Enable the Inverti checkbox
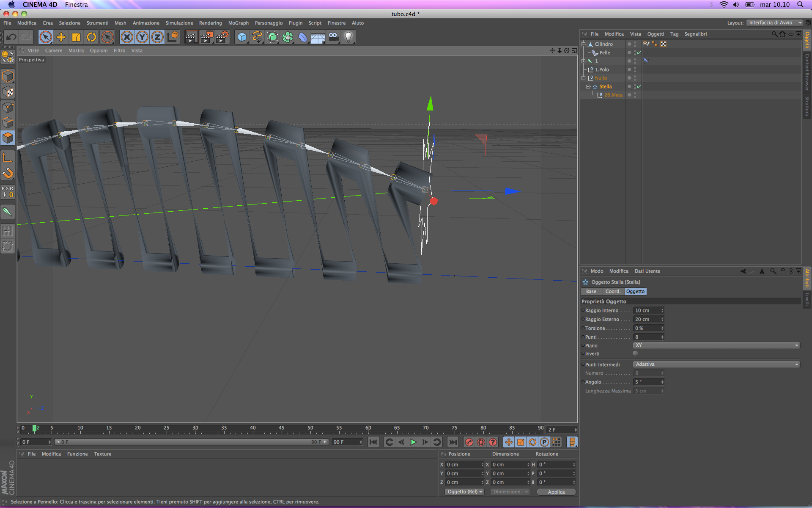 pyautogui.click(x=635, y=353)
